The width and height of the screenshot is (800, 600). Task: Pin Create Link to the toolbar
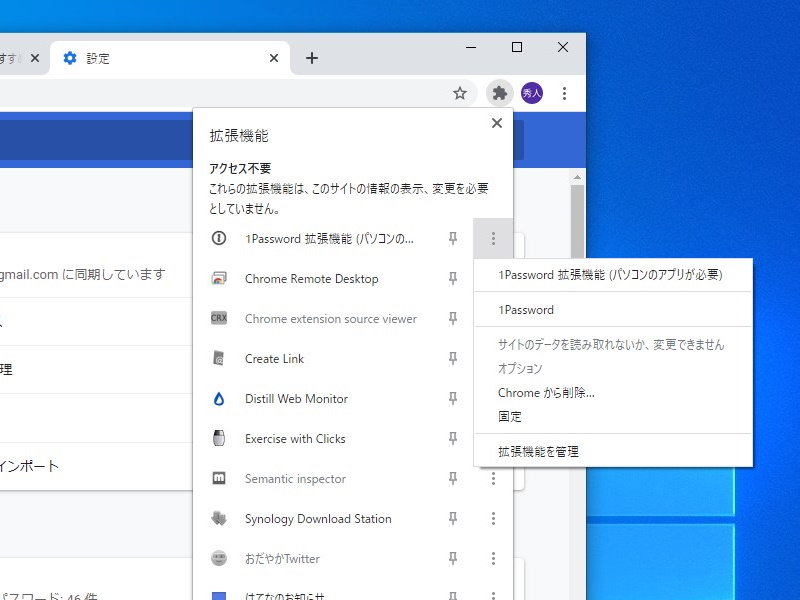[x=452, y=359]
